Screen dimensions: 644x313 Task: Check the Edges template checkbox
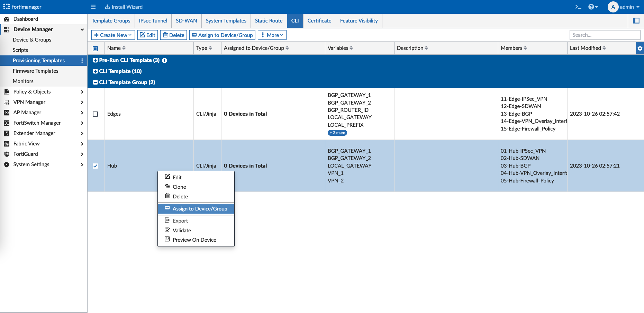tap(96, 114)
